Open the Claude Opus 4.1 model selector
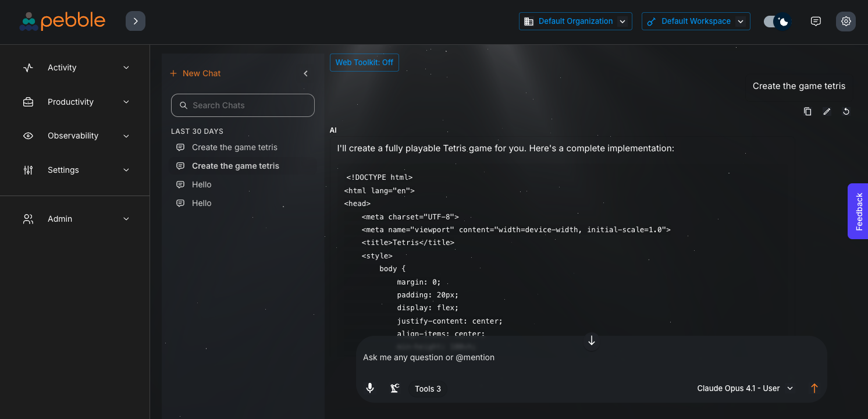The height and width of the screenshot is (419, 868). click(x=745, y=388)
